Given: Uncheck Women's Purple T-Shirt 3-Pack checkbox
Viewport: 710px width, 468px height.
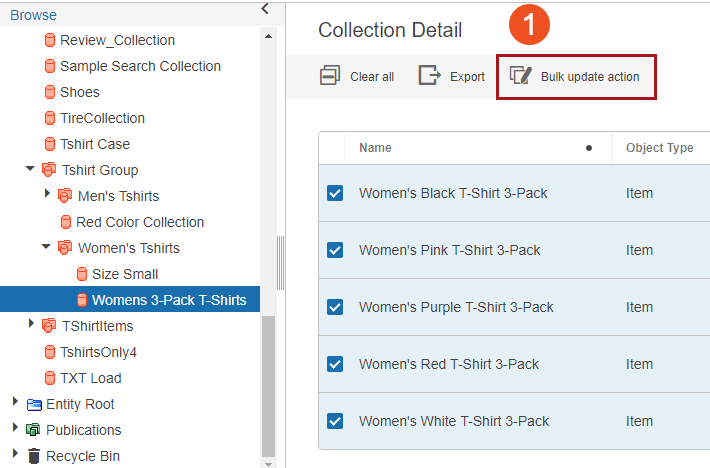Looking at the screenshot, I should pos(335,307).
